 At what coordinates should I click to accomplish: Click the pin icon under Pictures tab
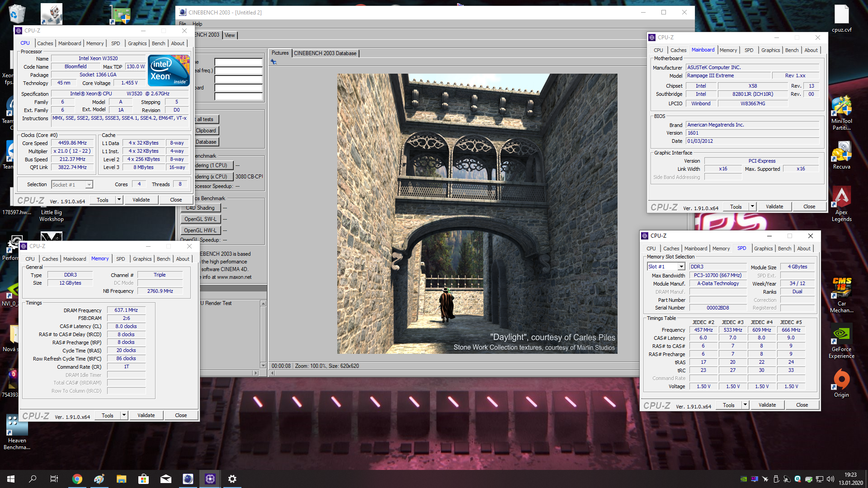pos(274,62)
